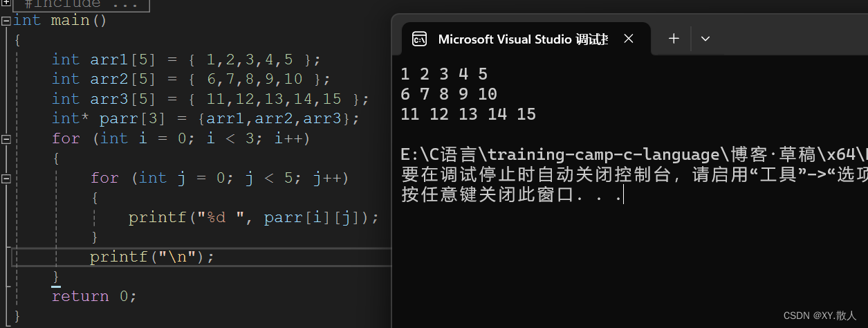Click the console output row "11 12 13 14 15"
This screenshot has width=868, height=328.
click(x=468, y=113)
